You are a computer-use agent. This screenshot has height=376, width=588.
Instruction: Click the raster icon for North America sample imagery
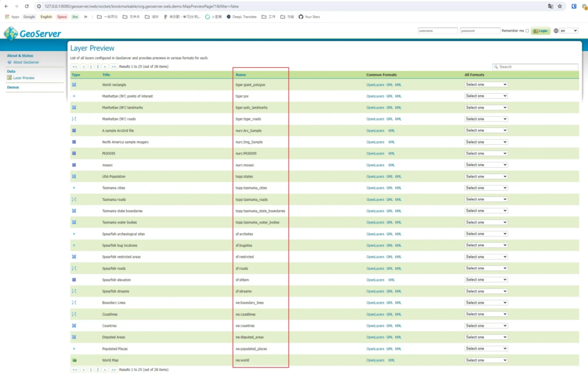(x=74, y=142)
